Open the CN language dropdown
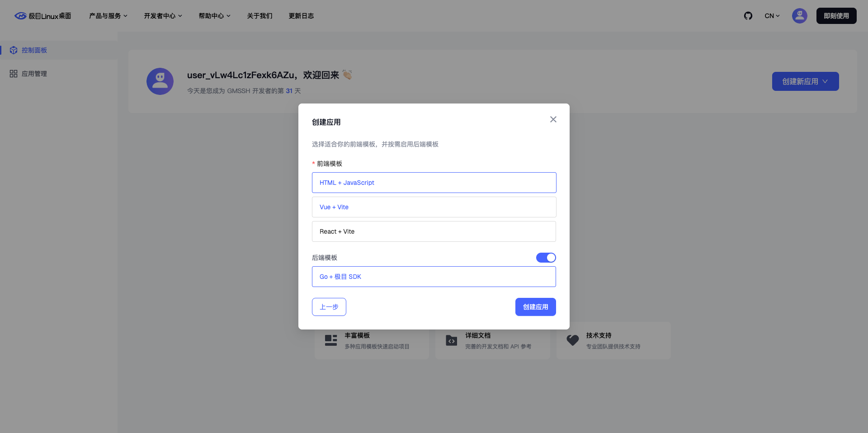 [772, 16]
